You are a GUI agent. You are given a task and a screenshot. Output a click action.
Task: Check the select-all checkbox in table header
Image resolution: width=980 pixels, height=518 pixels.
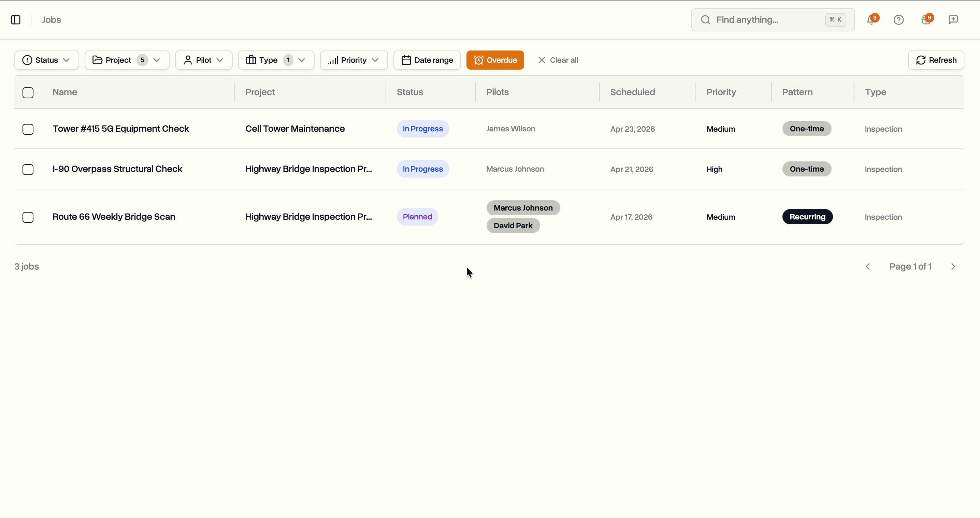pyautogui.click(x=28, y=92)
